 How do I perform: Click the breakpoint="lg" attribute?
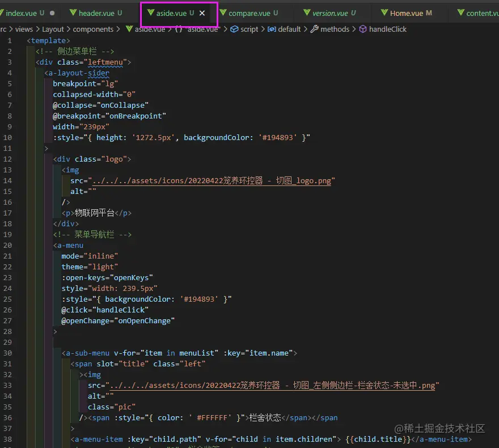[x=85, y=84]
